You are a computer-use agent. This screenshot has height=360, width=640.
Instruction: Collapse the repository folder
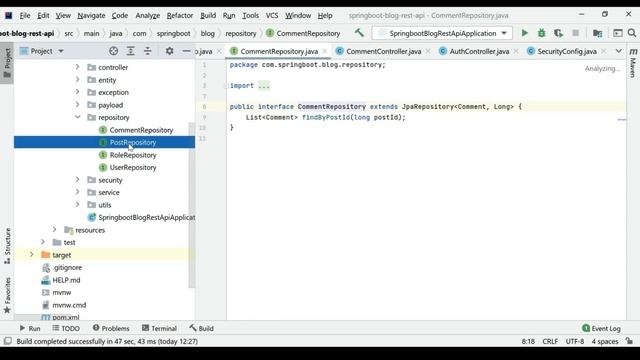click(78, 117)
